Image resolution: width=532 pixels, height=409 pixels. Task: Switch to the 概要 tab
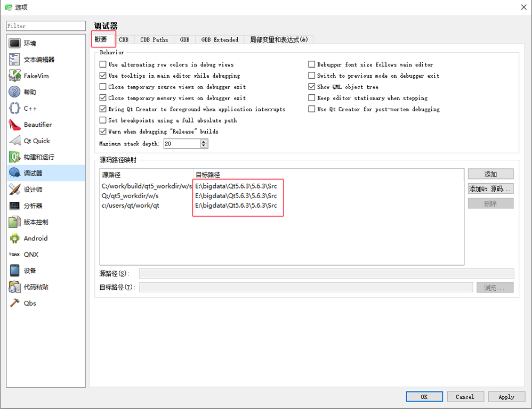pos(101,39)
